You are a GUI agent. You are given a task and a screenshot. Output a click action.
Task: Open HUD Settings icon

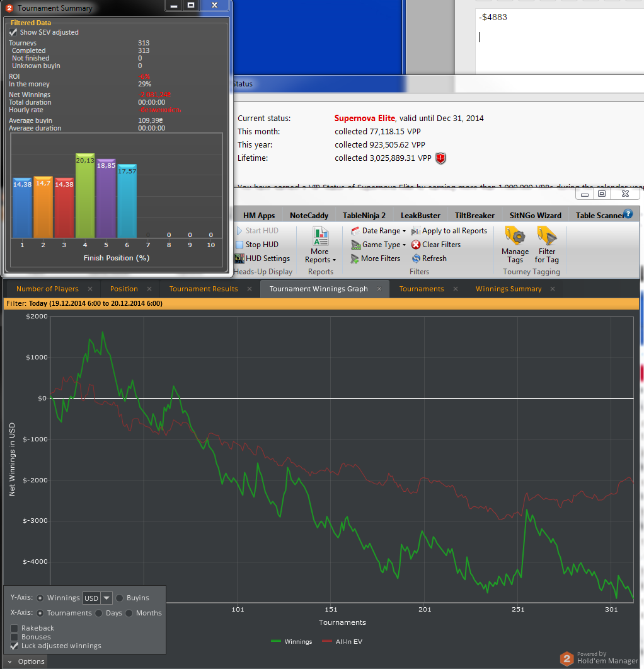[x=239, y=259]
